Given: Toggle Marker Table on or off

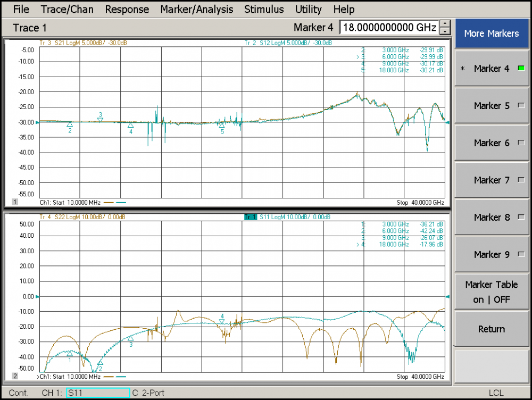Looking at the screenshot, I should [x=491, y=292].
